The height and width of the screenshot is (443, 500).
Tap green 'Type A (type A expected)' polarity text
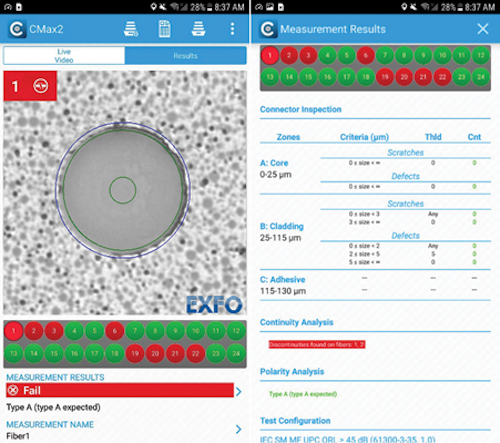(303, 394)
